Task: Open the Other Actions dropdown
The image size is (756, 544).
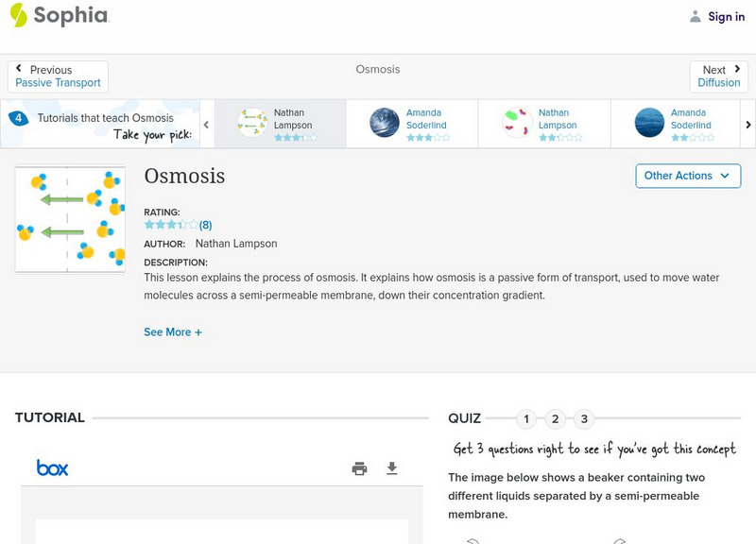Action: [x=687, y=176]
